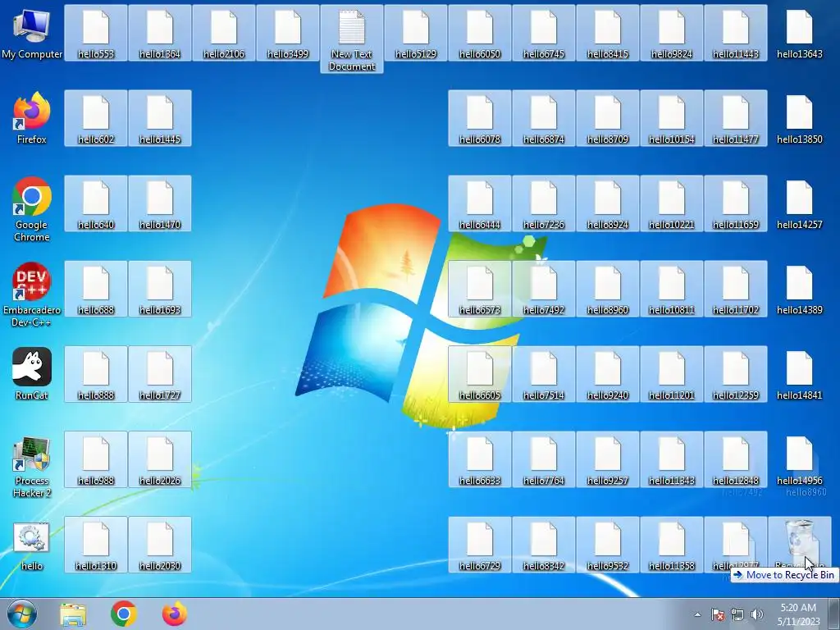Image resolution: width=840 pixels, height=630 pixels.
Task: Select the hello1310 file icon
Action: [x=96, y=545]
